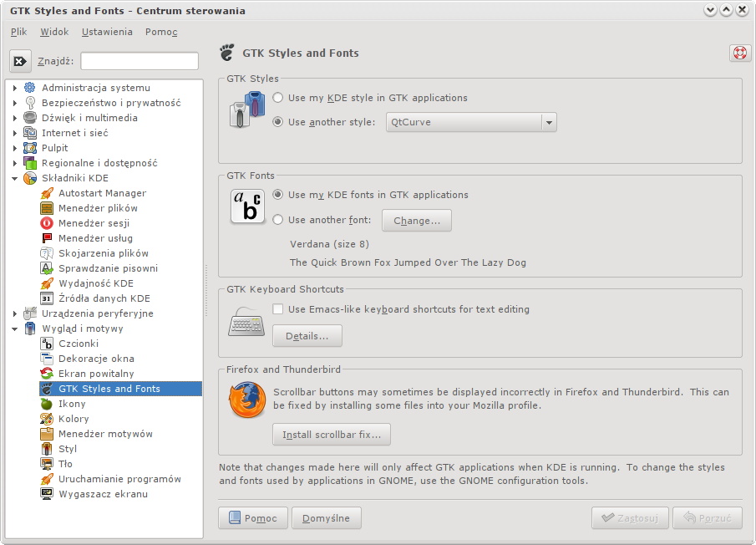Open the QtCurve style dropdown
The height and width of the screenshot is (545, 756).
[x=471, y=123]
